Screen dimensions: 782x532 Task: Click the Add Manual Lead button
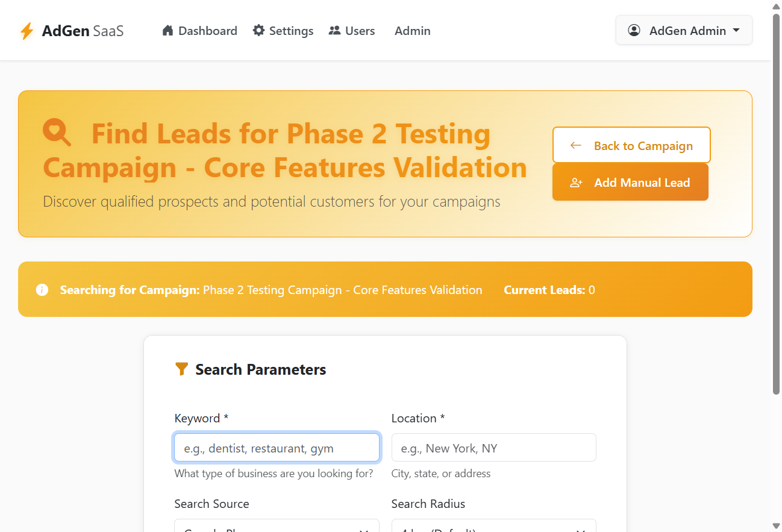630,182
